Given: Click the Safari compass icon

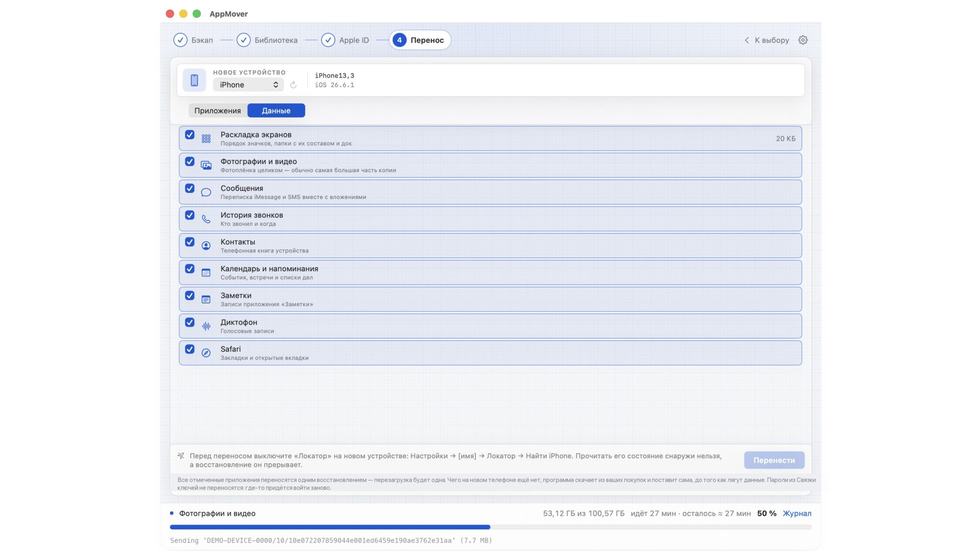Looking at the screenshot, I should click(x=206, y=353).
